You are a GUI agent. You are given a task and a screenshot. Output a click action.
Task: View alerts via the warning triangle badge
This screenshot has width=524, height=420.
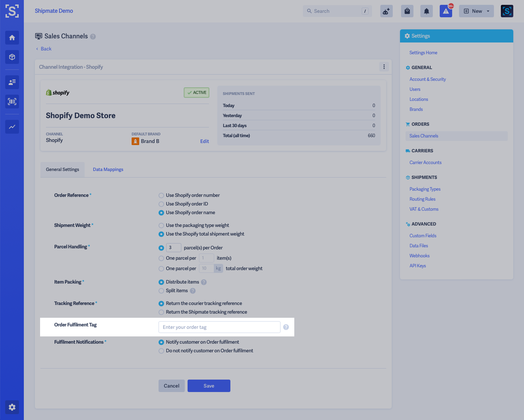pos(446,11)
